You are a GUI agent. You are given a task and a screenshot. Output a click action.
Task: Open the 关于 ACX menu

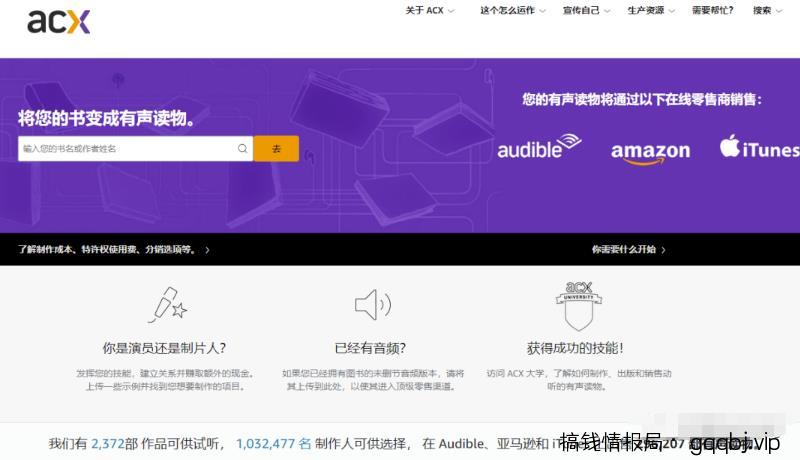[x=429, y=10]
